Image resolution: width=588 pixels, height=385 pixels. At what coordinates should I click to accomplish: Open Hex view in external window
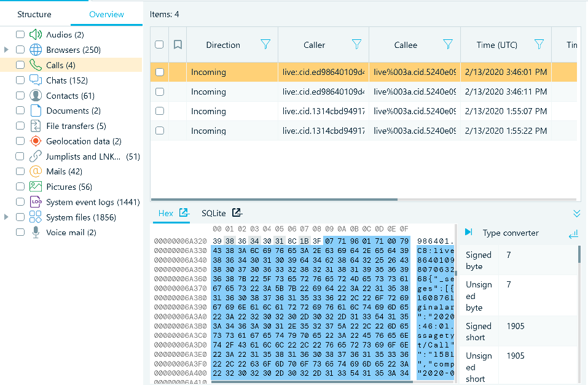184,213
